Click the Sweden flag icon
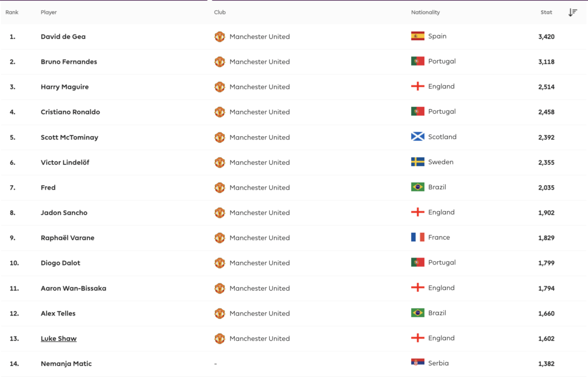Image resolution: width=588 pixels, height=377 pixels. point(417,162)
